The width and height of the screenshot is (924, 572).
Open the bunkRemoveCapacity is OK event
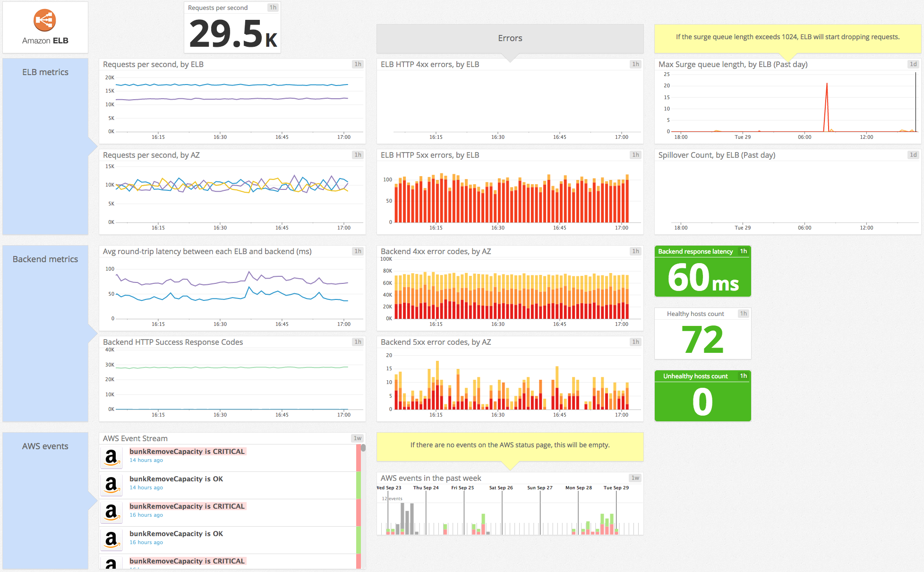click(176, 478)
